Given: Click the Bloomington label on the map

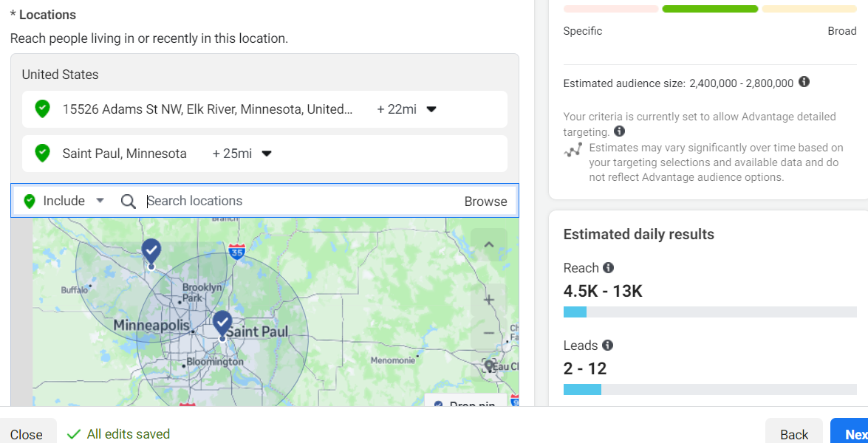Looking at the screenshot, I should click(x=214, y=362).
